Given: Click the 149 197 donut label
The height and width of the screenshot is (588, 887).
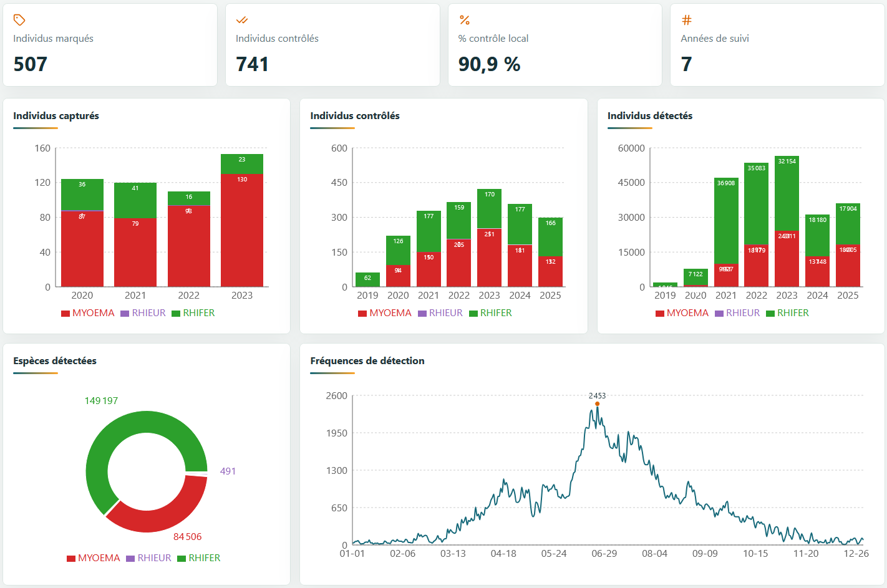Looking at the screenshot, I should coord(101,401).
